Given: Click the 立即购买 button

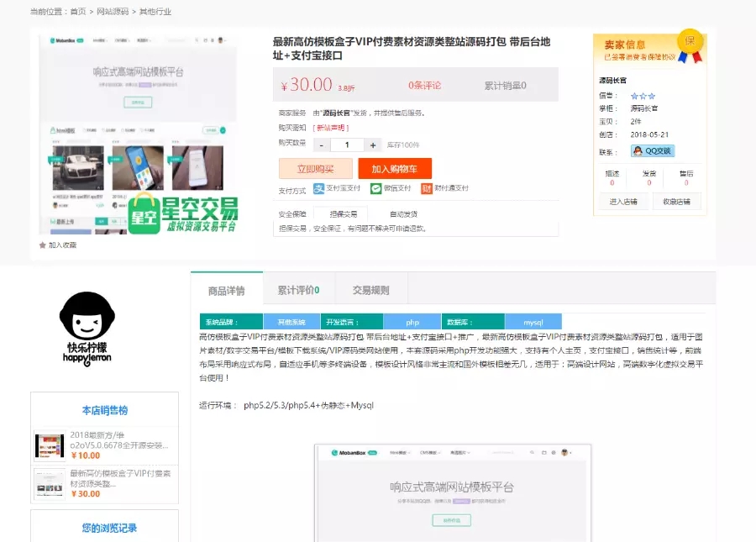Looking at the screenshot, I should click(x=315, y=168).
